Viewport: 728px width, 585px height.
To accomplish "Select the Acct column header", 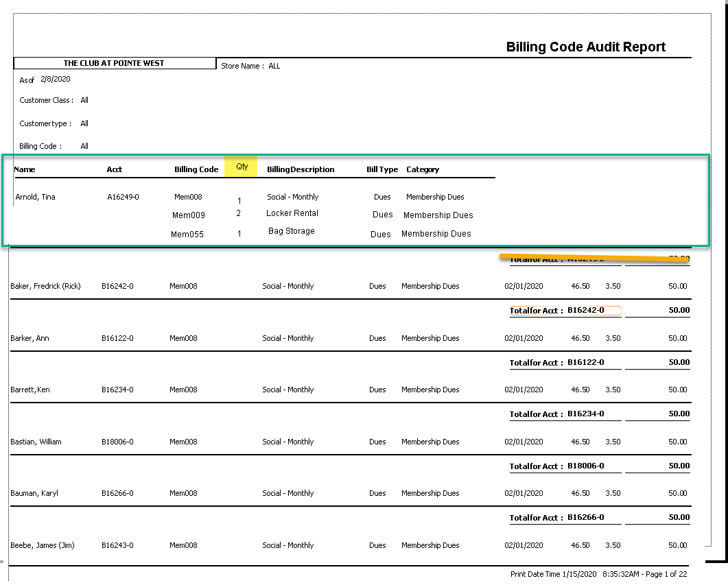I will click(x=115, y=169).
